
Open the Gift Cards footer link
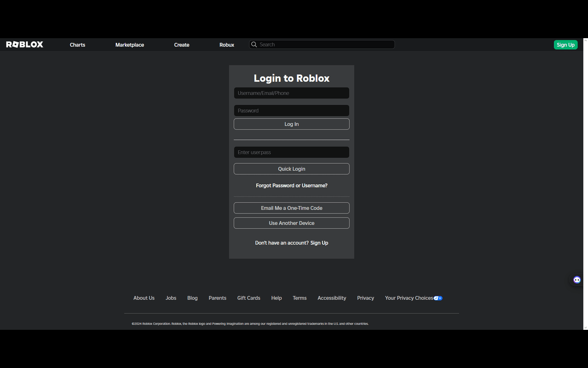[x=249, y=298]
